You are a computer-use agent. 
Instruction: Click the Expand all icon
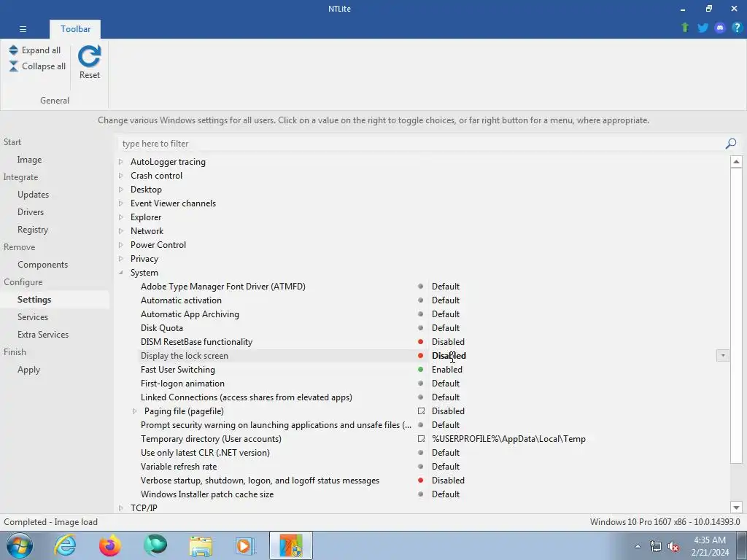tap(13, 50)
